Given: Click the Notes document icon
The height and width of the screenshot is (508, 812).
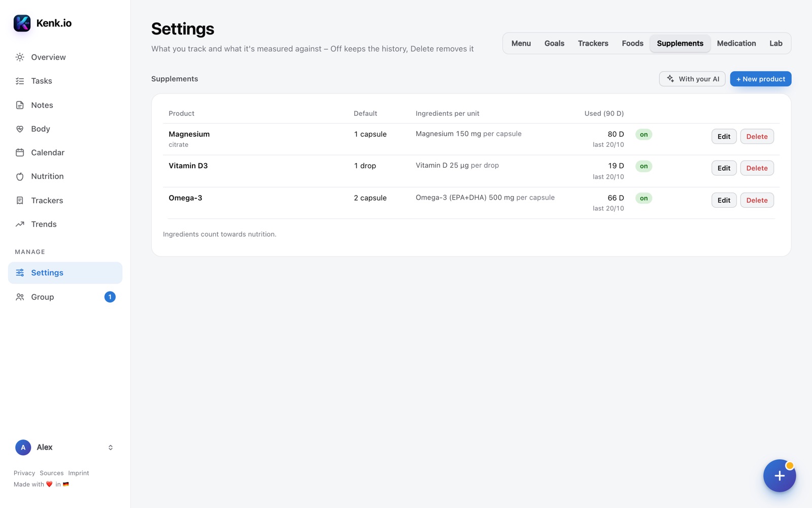Looking at the screenshot, I should [20, 105].
